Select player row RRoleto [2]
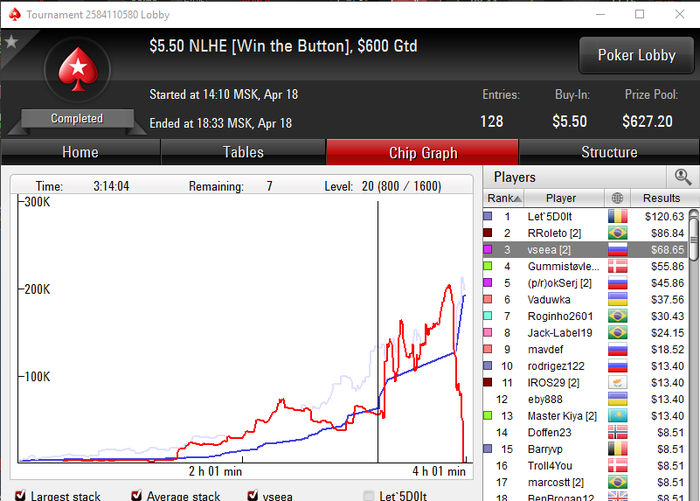Viewport: 700px width, 501px height. (585, 233)
